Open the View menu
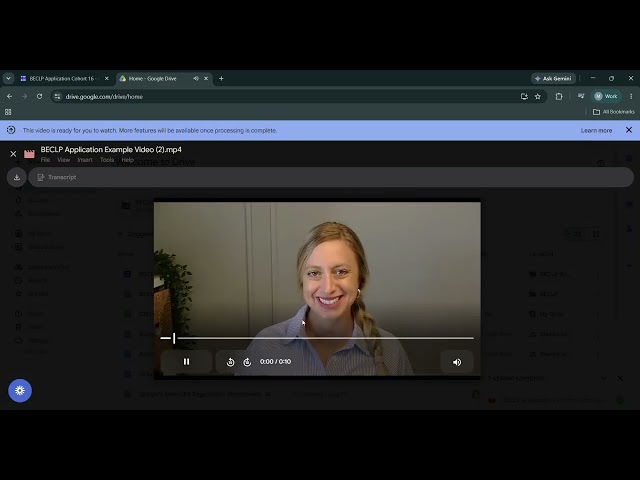 pos(63,160)
